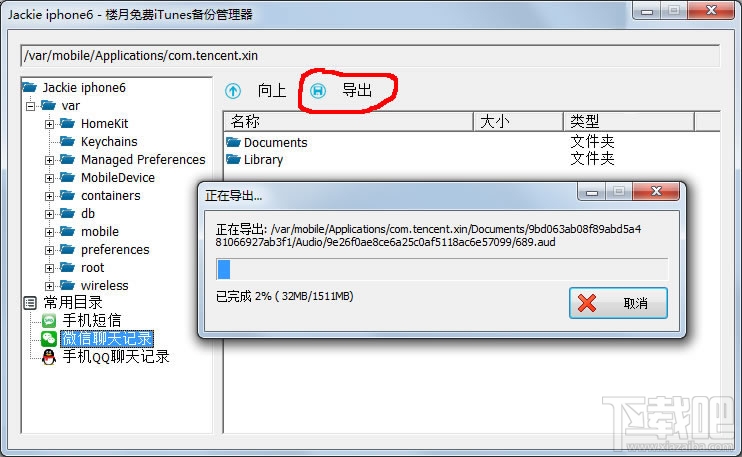This screenshot has width=742, height=457.
Task: Sort by the 名称 column header
Action: [x=348, y=121]
